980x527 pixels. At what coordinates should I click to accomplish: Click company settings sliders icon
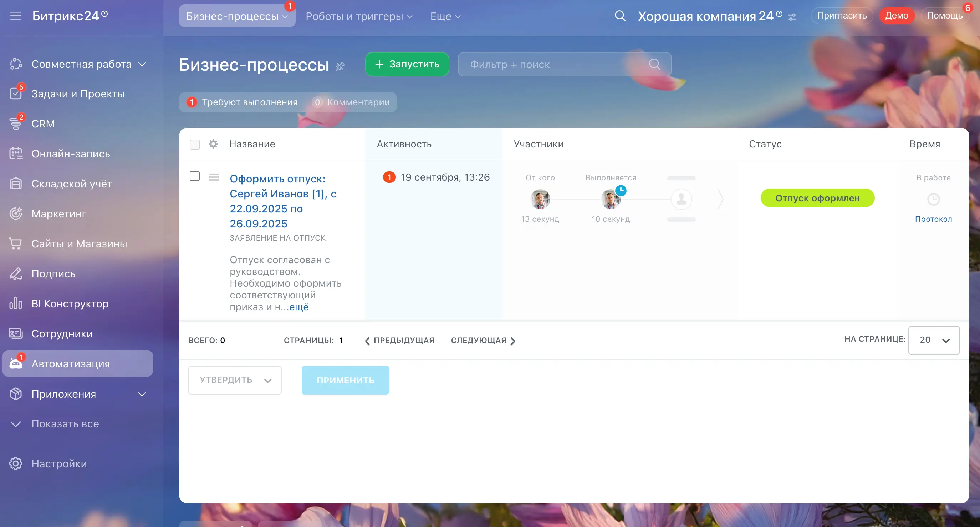coord(792,17)
